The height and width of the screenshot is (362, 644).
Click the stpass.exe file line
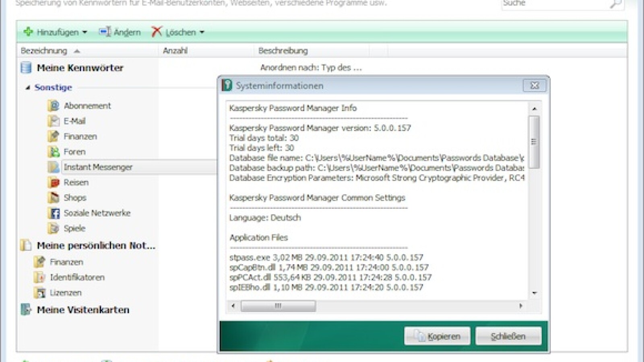(x=326, y=257)
